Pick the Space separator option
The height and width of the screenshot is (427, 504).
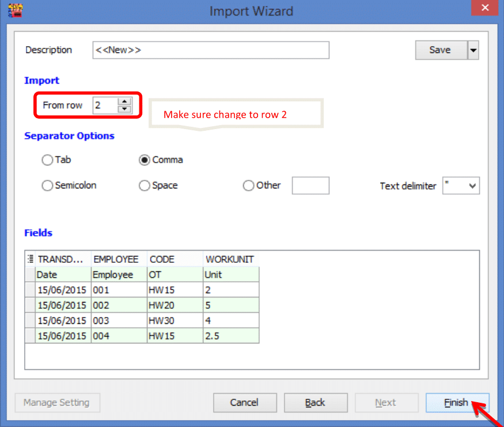tap(145, 186)
